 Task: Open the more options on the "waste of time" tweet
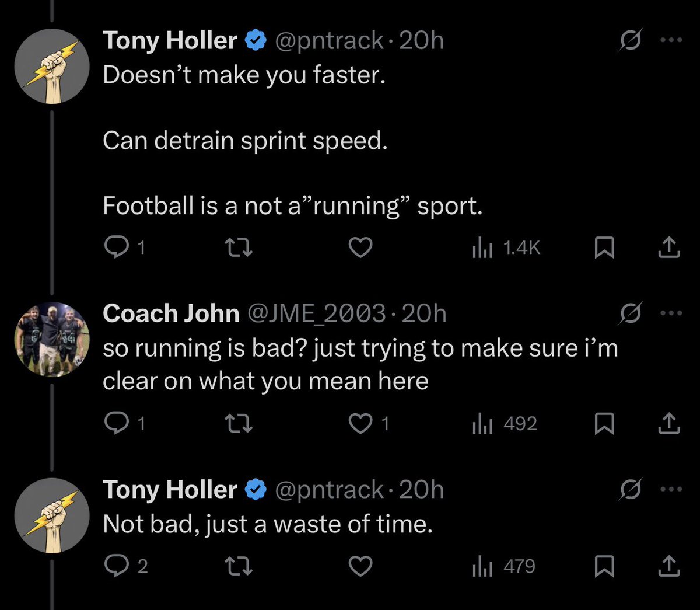671,490
